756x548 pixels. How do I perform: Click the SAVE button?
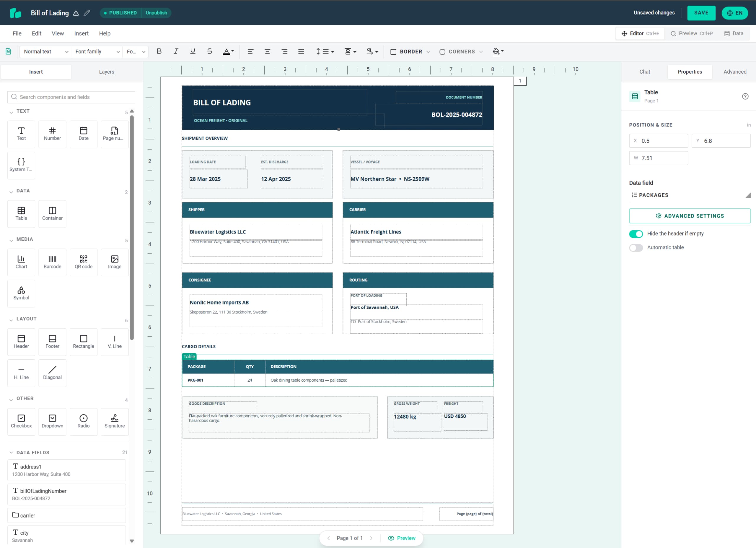[701, 13]
